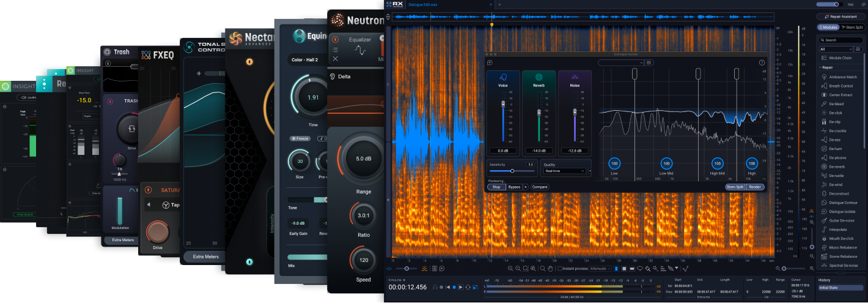Click the Sensitivity slider handle

point(512,171)
